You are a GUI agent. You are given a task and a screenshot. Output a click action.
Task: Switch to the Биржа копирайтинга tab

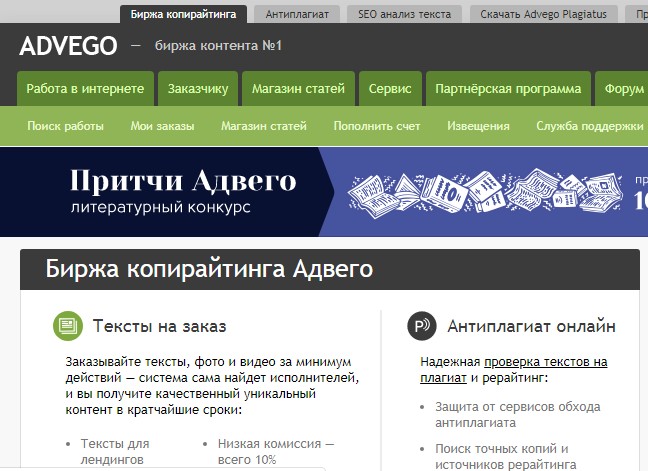tap(183, 14)
